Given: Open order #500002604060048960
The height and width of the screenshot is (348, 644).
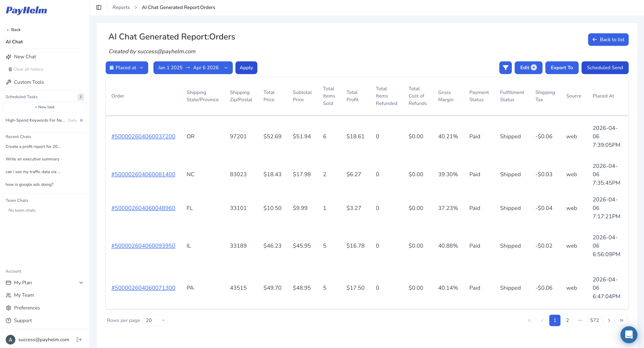Looking at the screenshot, I should (143, 208).
